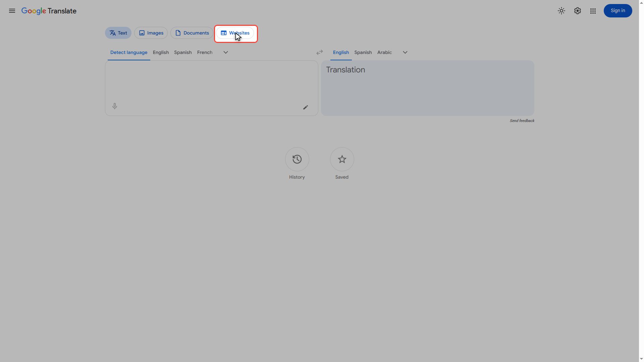Expand more source languages list

[x=226, y=52]
